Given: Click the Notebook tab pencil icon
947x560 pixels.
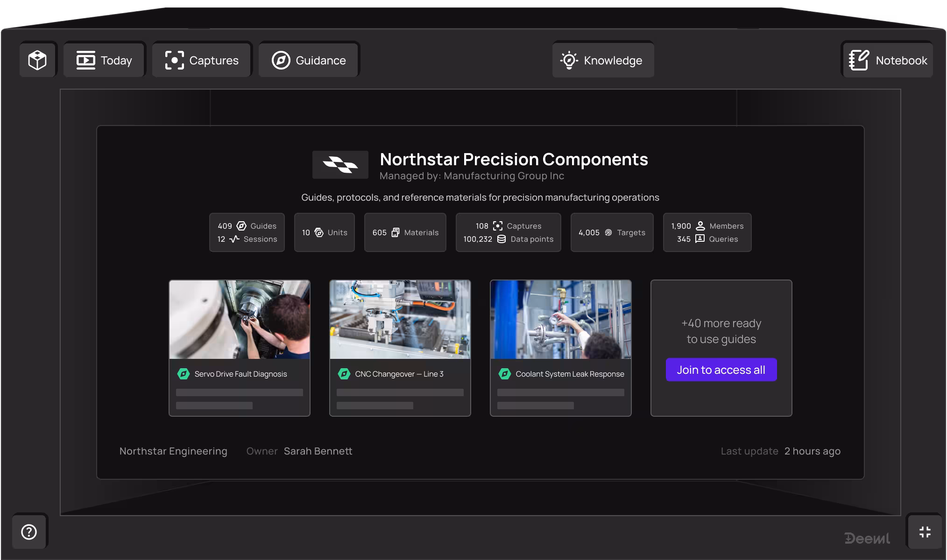Looking at the screenshot, I should click(859, 60).
